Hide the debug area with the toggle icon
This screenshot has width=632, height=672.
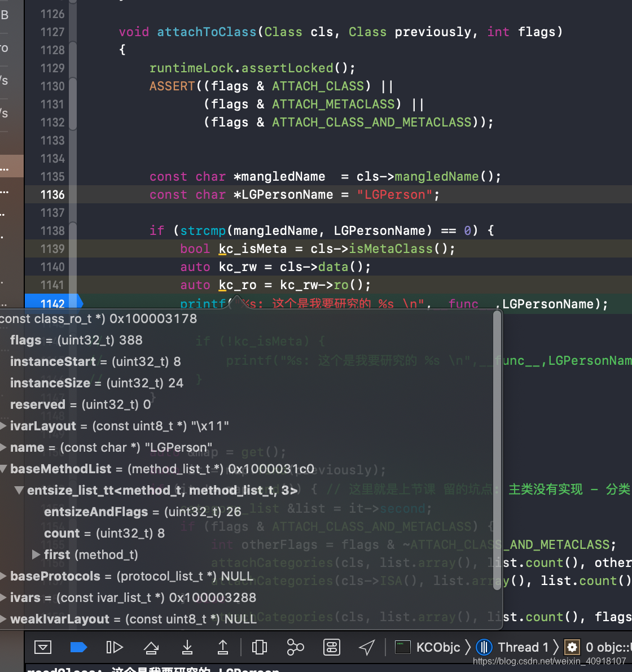pos(43,647)
